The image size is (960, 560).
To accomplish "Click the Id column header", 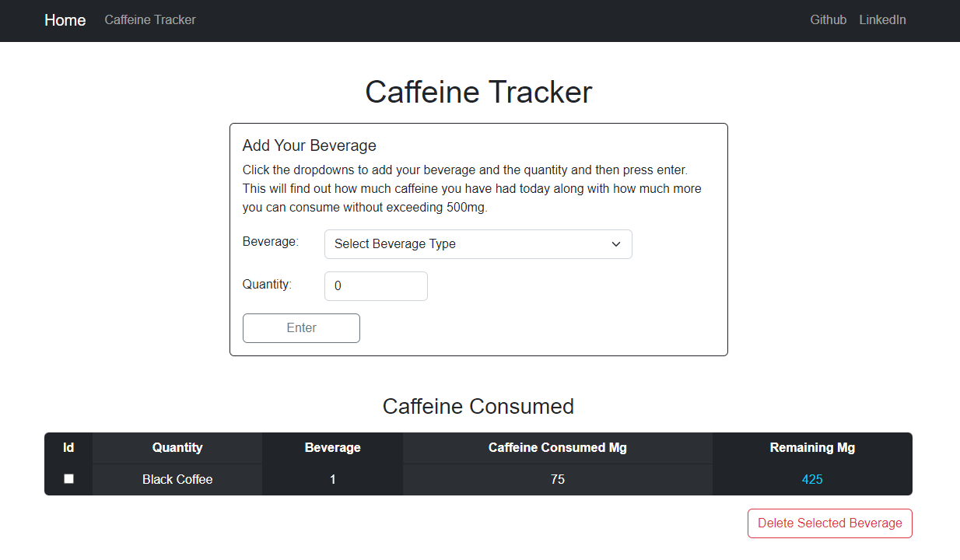I will (x=68, y=447).
